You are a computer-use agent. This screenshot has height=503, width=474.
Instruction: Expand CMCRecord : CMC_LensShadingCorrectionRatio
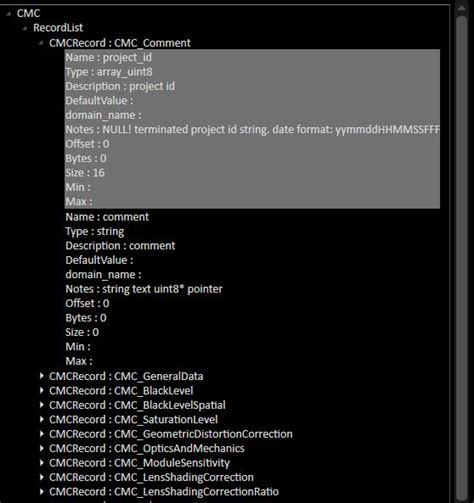[x=41, y=492]
